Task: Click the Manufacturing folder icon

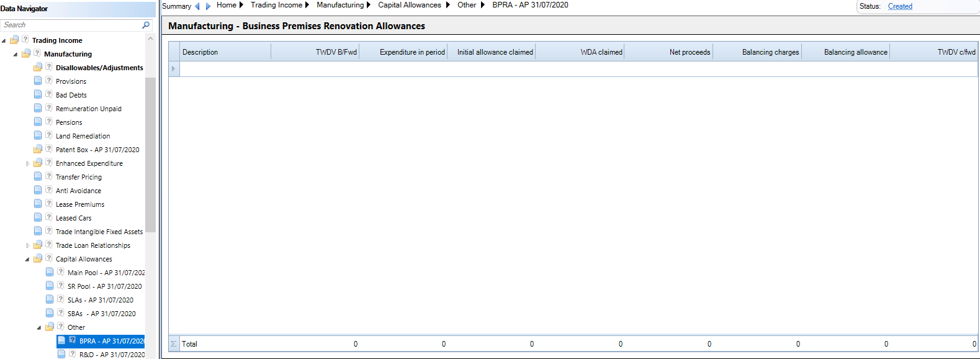Action: coord(25,53)
